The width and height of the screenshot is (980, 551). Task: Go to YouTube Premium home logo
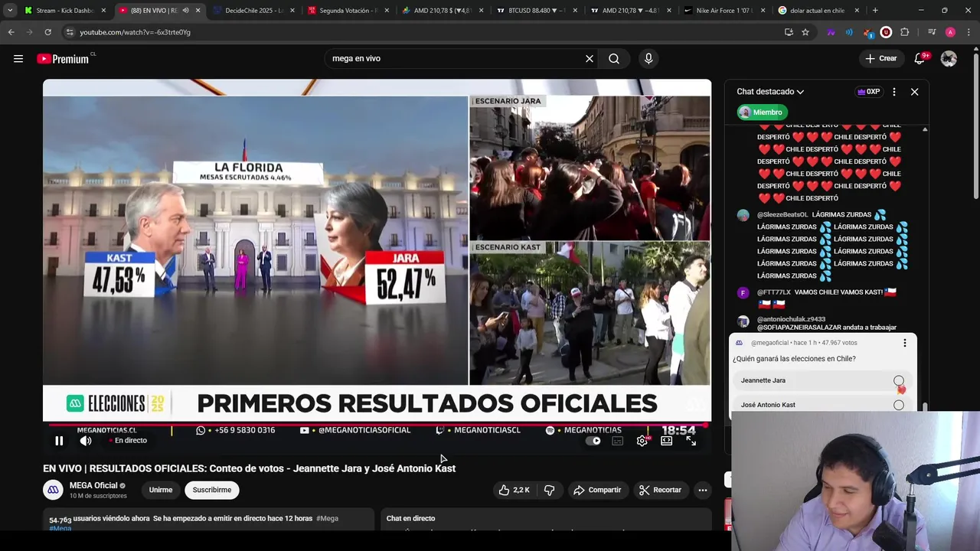pos(64,59)
